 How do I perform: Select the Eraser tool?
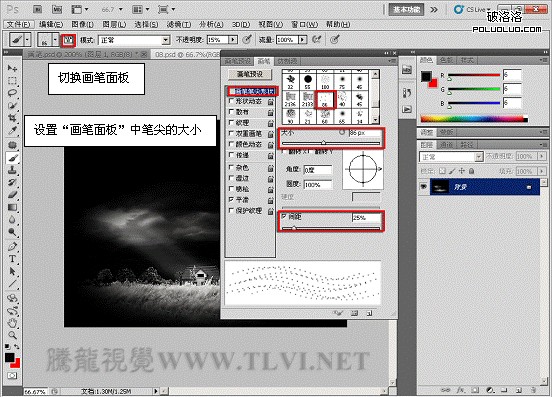[x=12, y=195]
